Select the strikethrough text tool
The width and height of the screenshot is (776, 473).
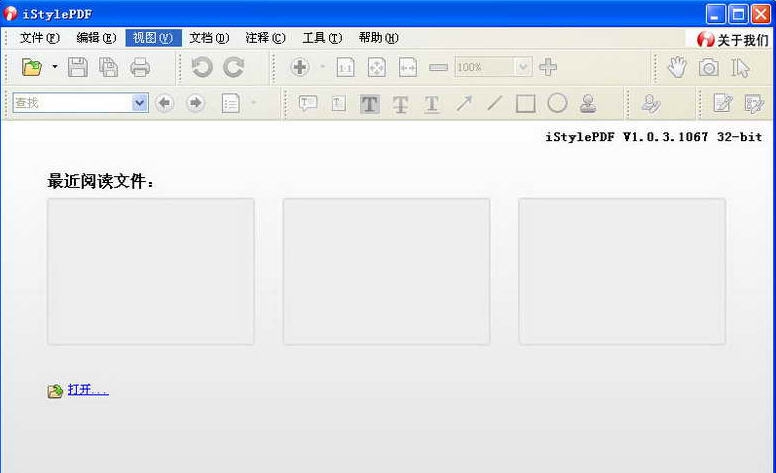coord(400,104)
